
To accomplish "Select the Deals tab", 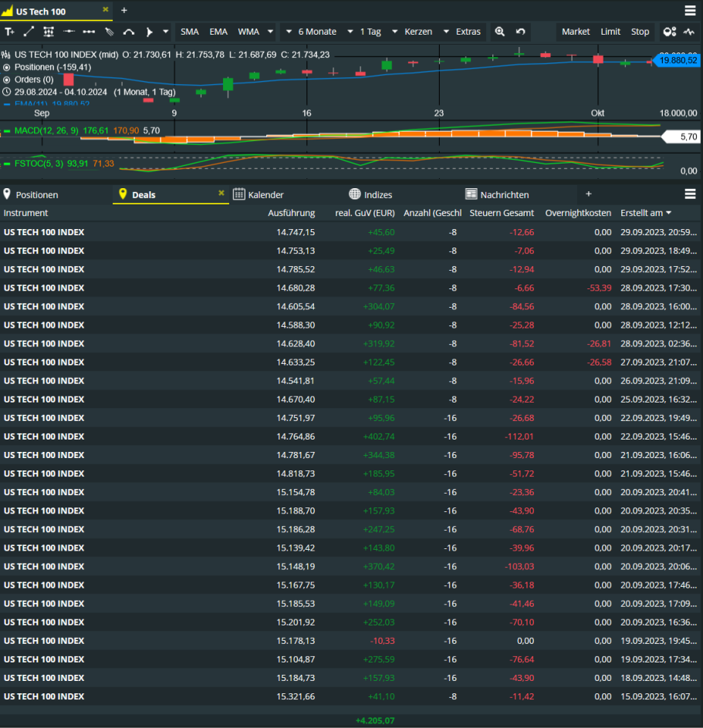I will click(144, 195).
